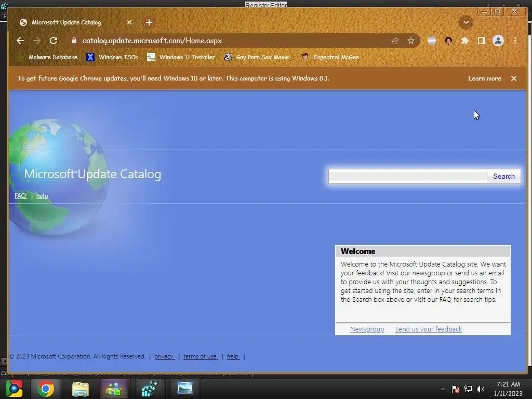The width and height of the screenshot is (532, 399).
Task: Open the striped flag extension icon
Action: [x=432, y=41]
